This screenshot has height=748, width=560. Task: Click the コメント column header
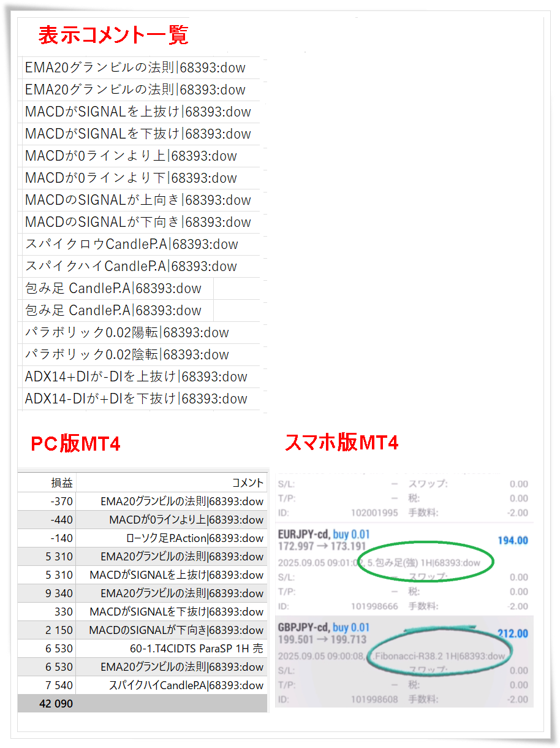coord(172,483)
